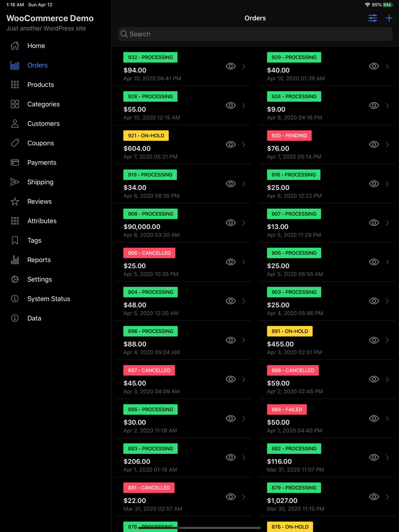Tap the Wi-Fi status icon
Viewport: 399px width, 532px height.
point(367,5)
